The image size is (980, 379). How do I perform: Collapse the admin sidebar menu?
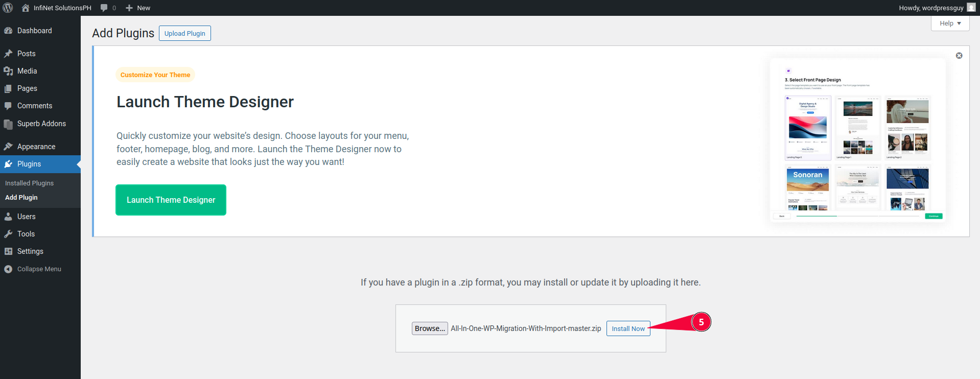pyautogui.click(x=34, y=269)
